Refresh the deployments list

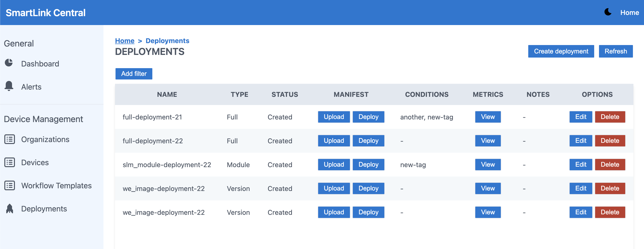coord(616,51)
